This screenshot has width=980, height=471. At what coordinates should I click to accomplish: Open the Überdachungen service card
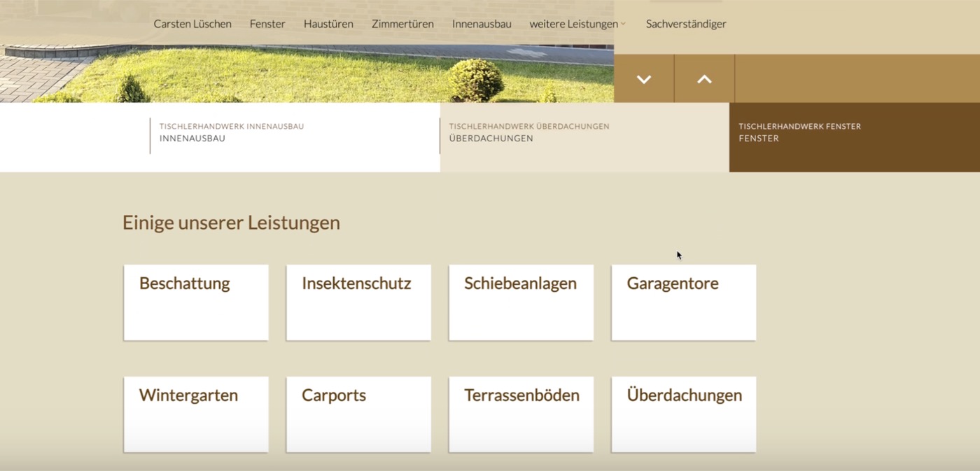pyautogui.click(x=683, y=414)
